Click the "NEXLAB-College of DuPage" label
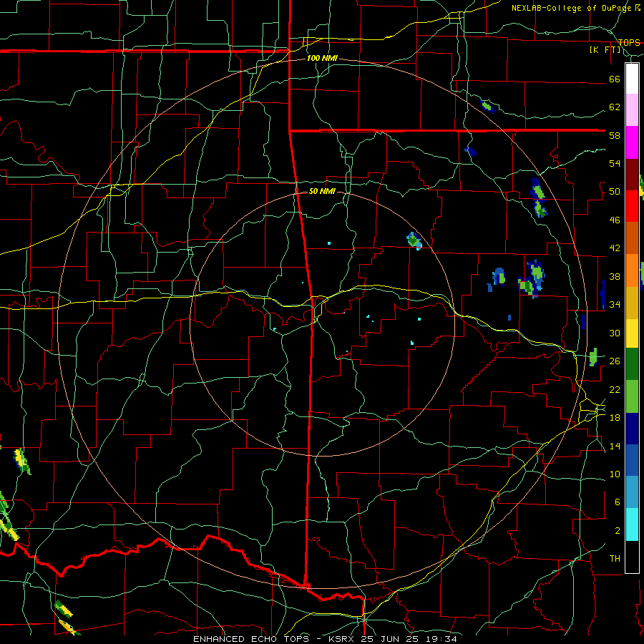This screenshot has width=644, height=644. pyautogui.click(x=572, y=8)
